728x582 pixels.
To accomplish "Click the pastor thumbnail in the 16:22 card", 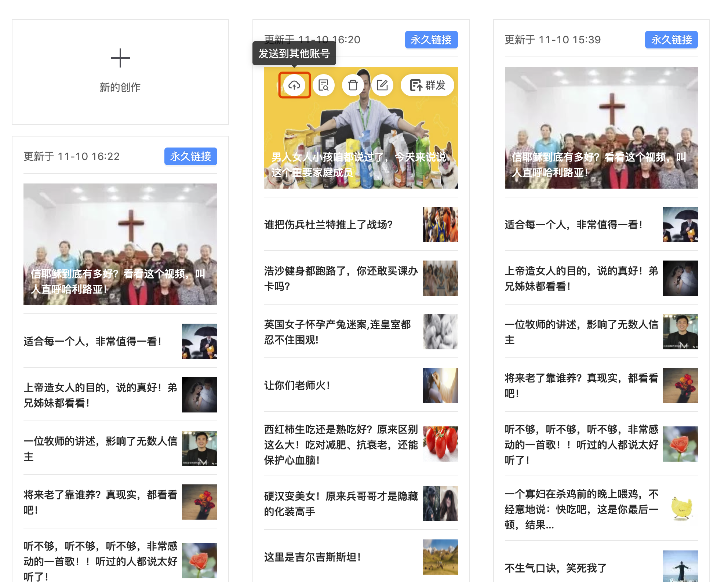I will (200, 448).
